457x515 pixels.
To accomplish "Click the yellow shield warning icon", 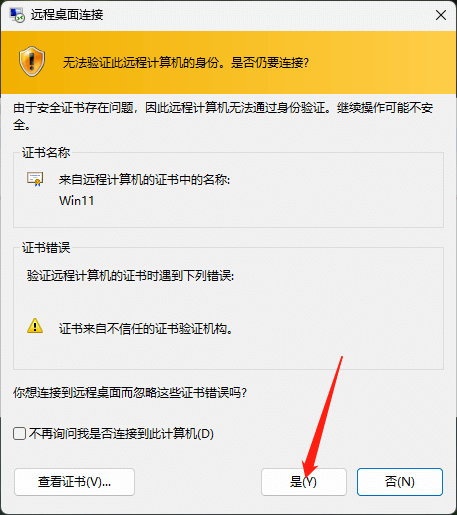I will [x=32, y=62].
